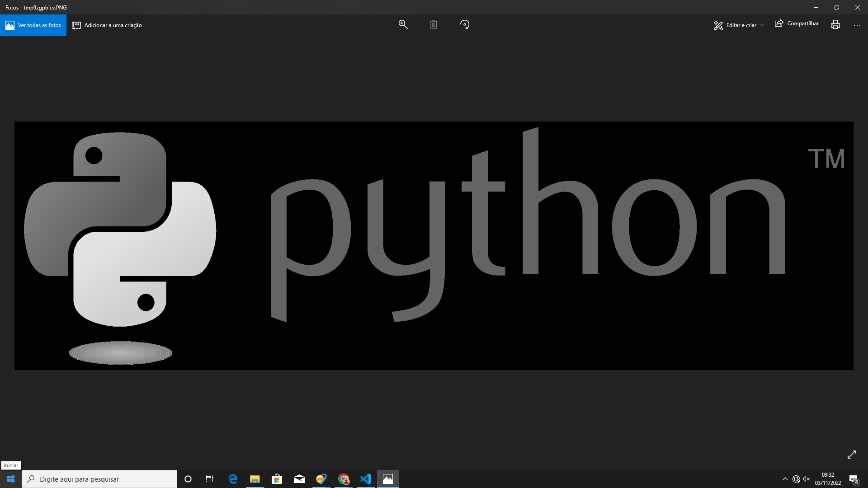
Task: Expand the Editar e criar dropdown
Action: [x=738, y=25]
